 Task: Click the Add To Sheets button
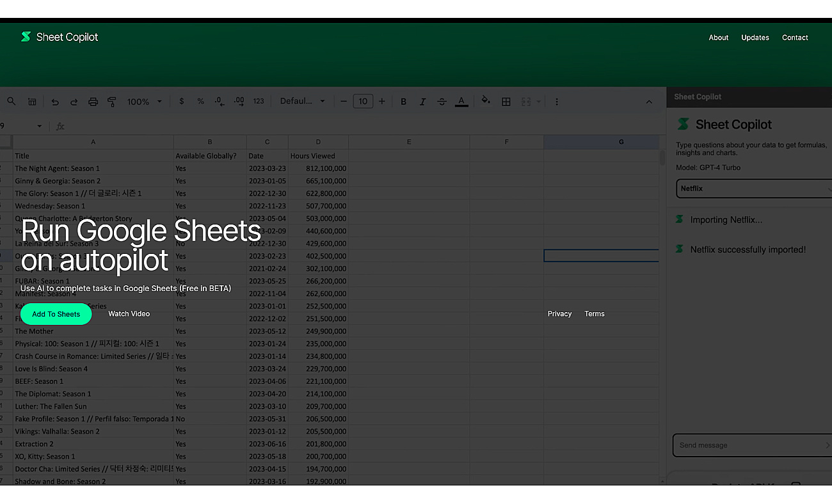point(56,314)
